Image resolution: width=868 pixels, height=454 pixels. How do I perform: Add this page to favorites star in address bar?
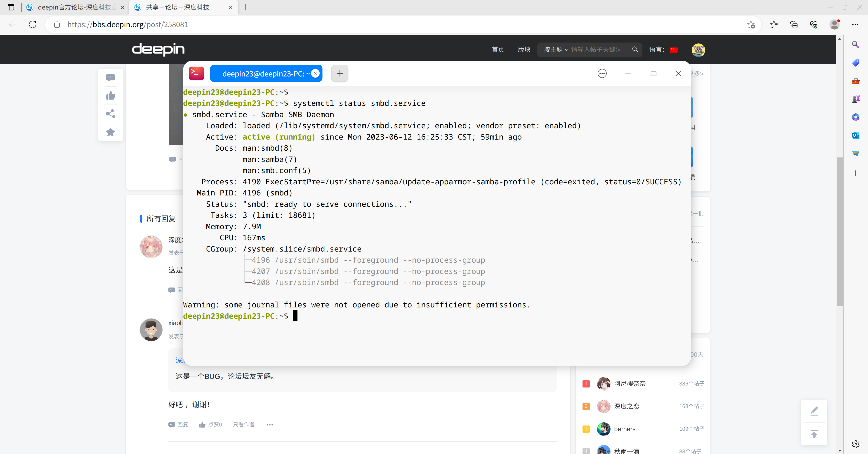point(751,25)
